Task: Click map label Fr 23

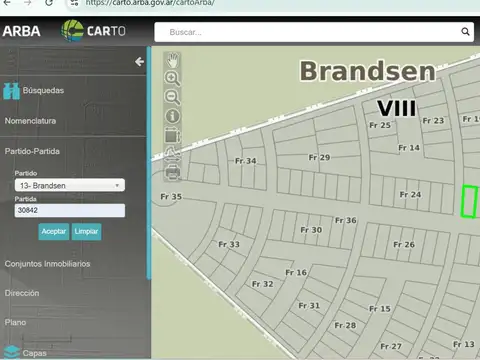Action: point(433,121)
